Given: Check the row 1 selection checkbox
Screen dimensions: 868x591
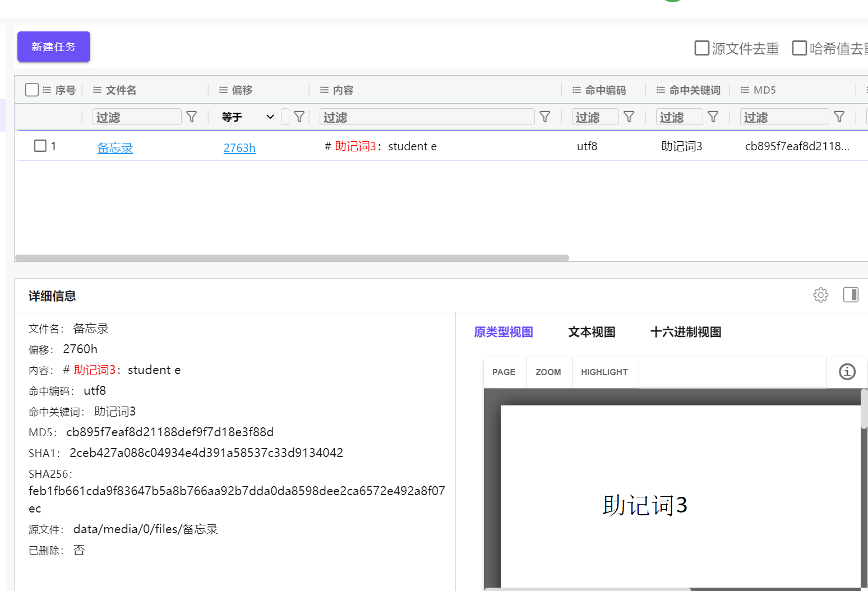Looking at the screenshot, I should tap(40, 146).
